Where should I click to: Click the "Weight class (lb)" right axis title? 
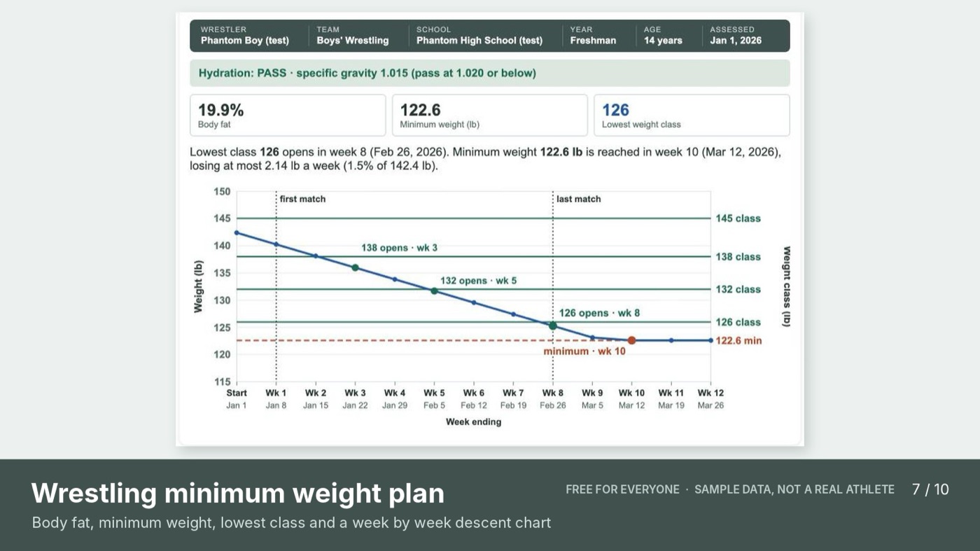(x=787, y=286)
